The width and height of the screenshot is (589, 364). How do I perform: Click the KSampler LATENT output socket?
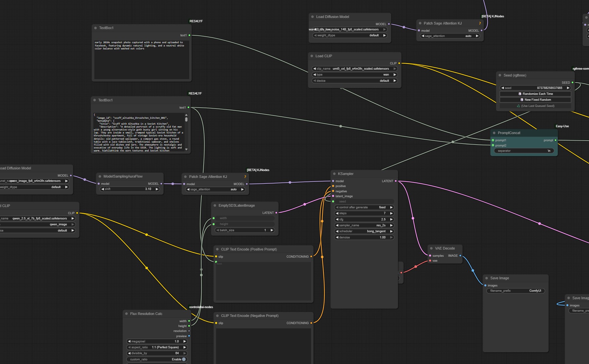point(396,181)
